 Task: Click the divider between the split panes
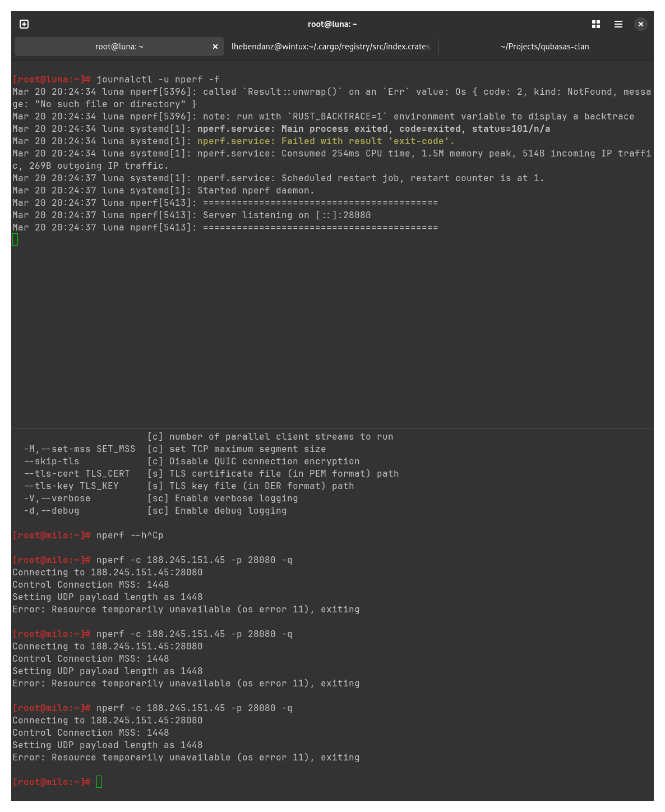tap(332, 429)
